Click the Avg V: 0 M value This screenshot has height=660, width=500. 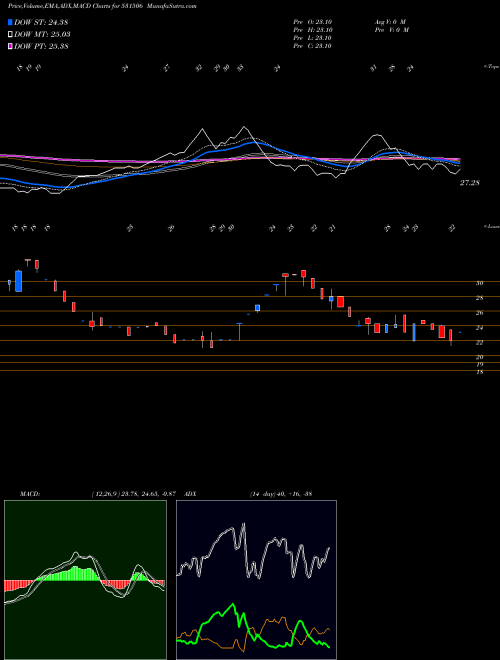[x=389, y=22]
